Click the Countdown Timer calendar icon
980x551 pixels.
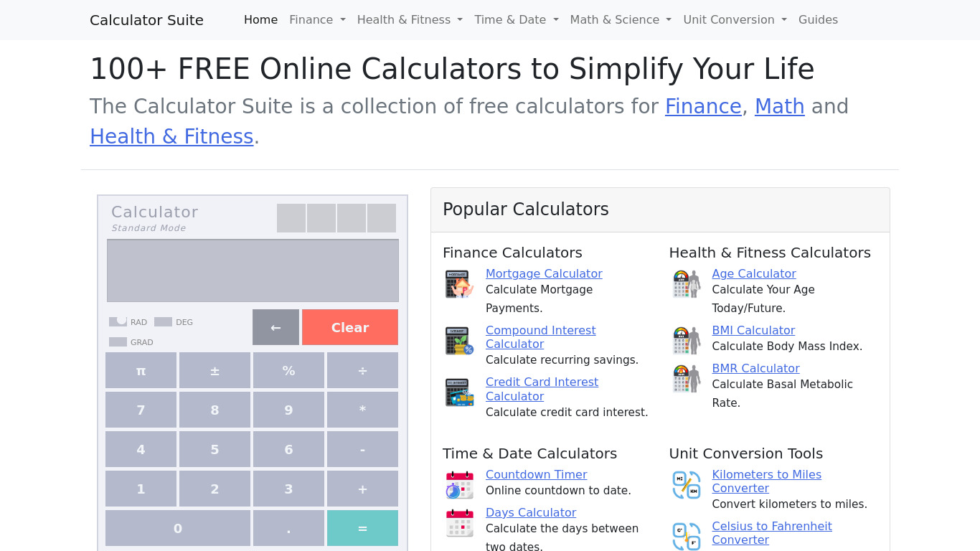[459, 485]
